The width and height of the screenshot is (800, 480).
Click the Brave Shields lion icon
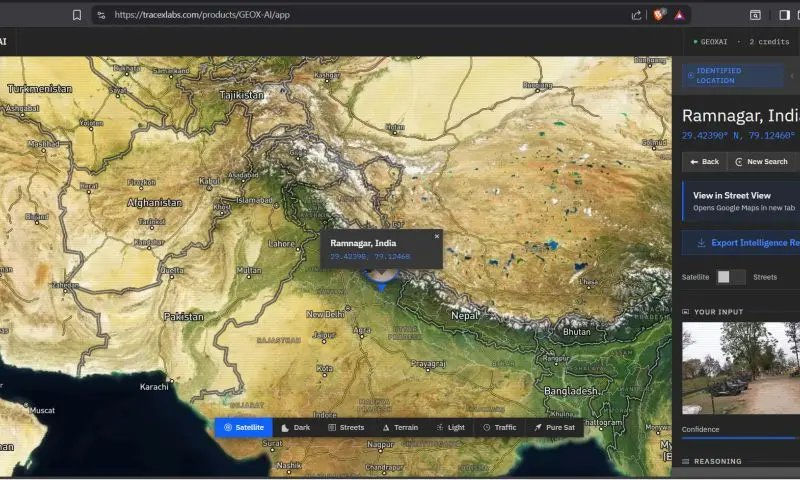[x=658, y=15]
